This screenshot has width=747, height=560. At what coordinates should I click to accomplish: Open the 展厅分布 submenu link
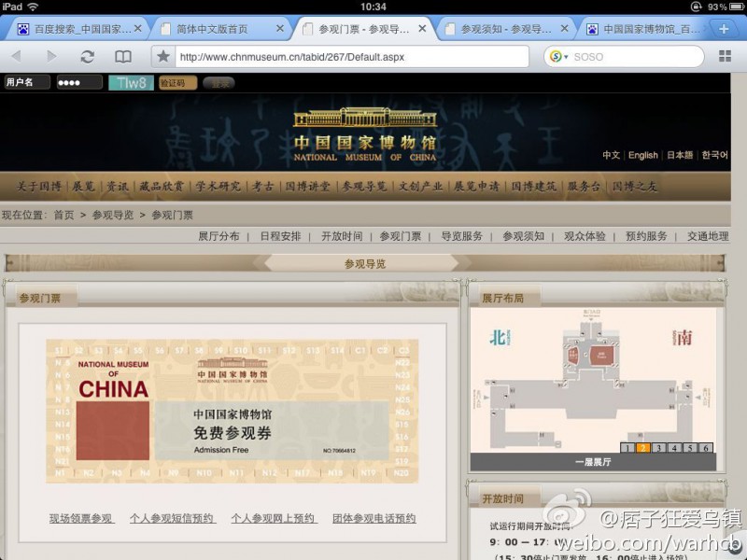(x=218, y=236)
